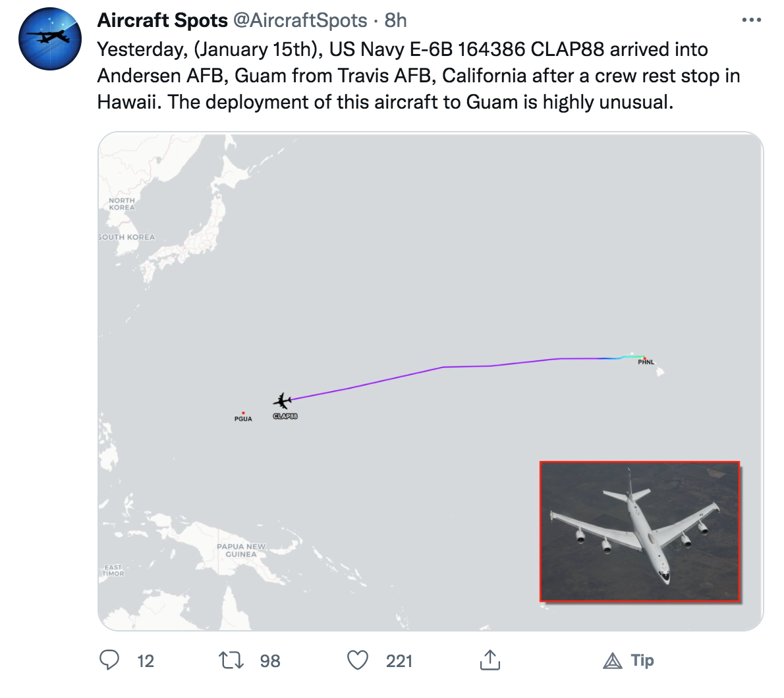
Task: Click the reply speech bubble icon
Action: click(109, 660)
